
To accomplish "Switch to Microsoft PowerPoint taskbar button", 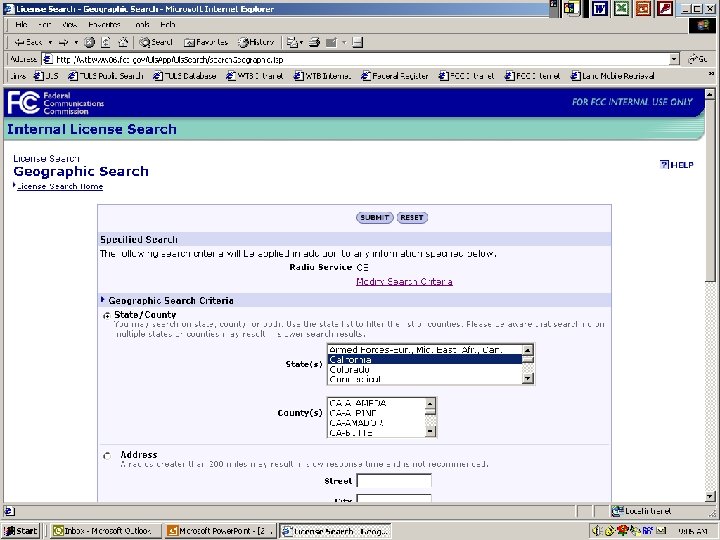I will (x=220, y=531).
